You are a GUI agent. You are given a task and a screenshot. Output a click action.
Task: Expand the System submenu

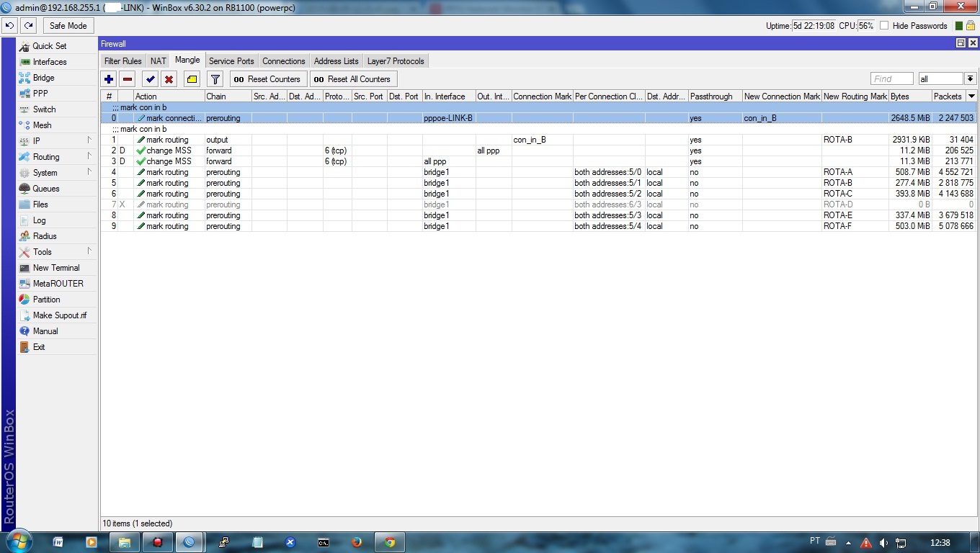tap(58, 173)
